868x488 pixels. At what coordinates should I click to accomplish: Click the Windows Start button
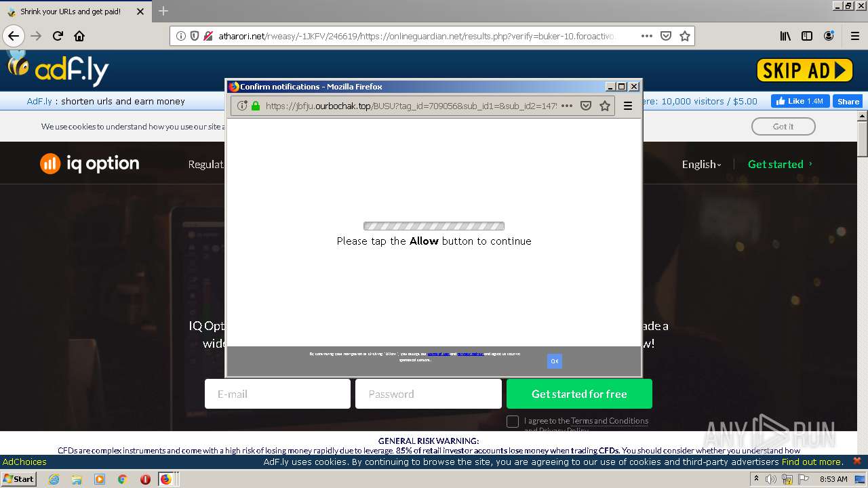pos(19,479)
